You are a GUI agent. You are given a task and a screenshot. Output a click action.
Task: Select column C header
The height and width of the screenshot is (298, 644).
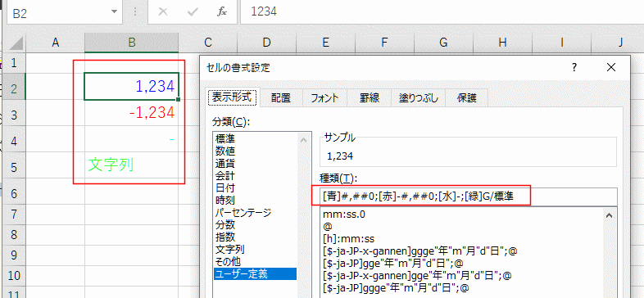coord(208,43)
